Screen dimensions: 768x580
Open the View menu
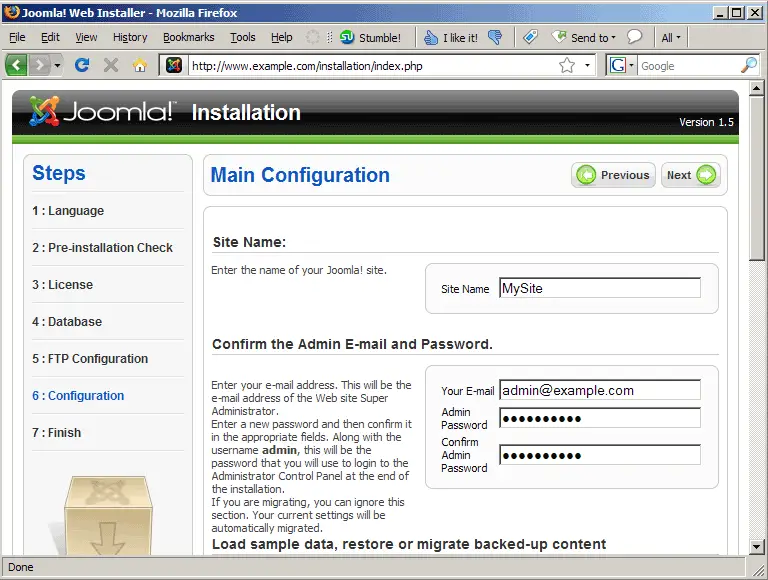click(x=86, y=37)
